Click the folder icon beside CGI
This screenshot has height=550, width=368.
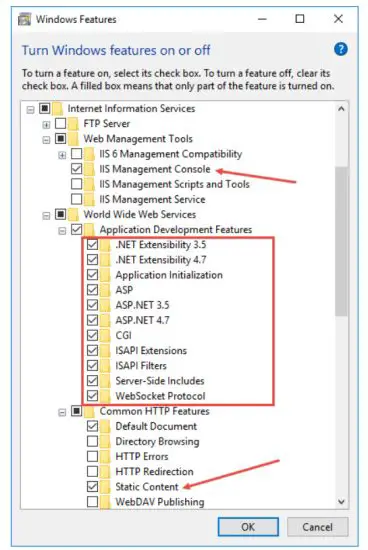105,335
